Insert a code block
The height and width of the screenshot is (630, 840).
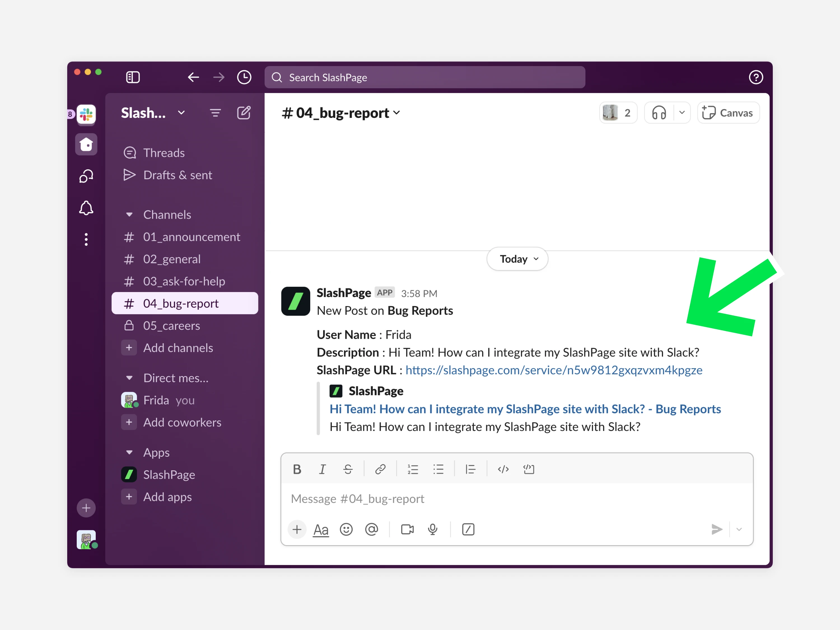529,469
